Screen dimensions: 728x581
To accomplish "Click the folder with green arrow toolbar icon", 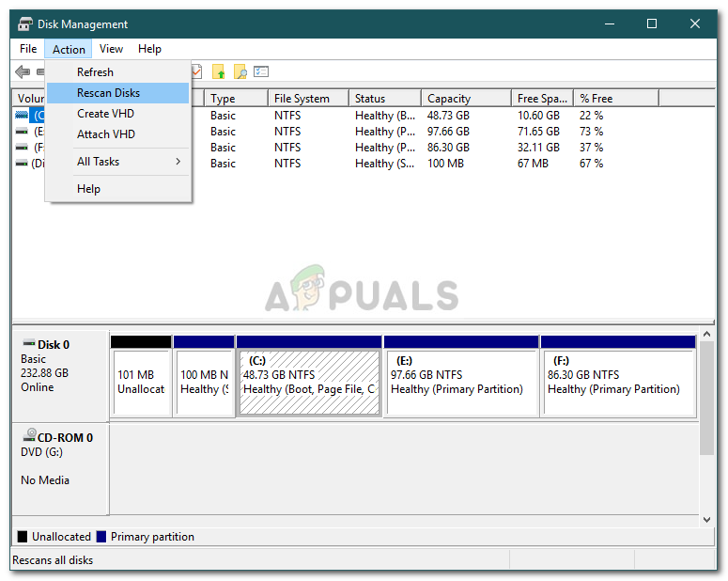I will 219,72.
